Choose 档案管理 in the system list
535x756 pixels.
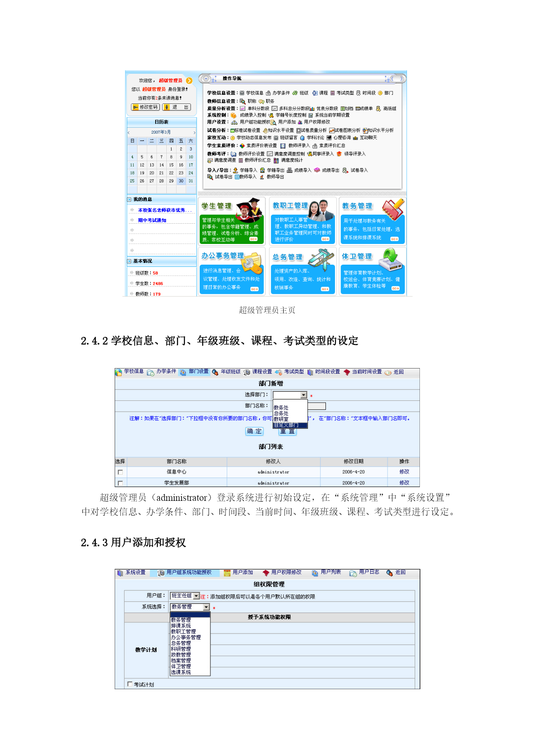click(x=181, y=661)
